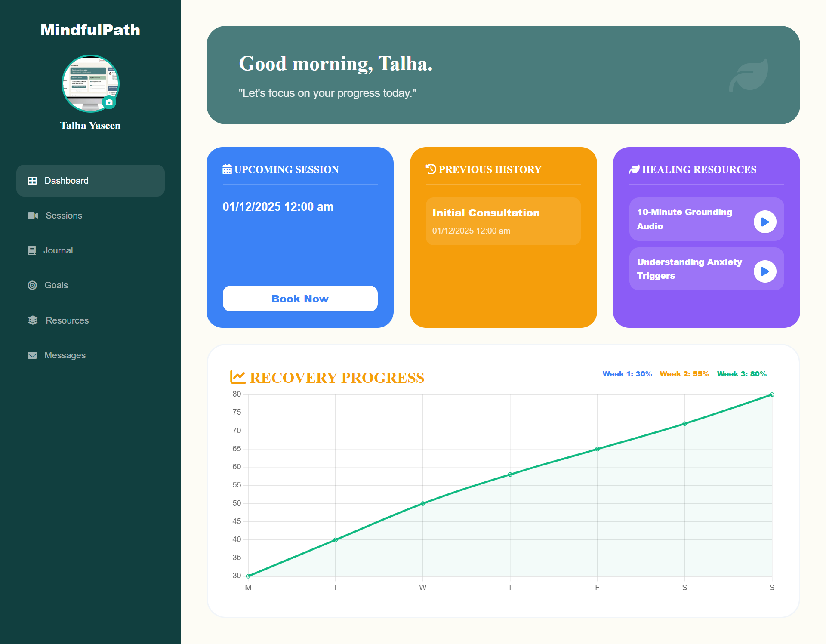The height and width of the screenshot is (644, 826).
Task: Open the Initial Consultation history entry
Action: 503,221
